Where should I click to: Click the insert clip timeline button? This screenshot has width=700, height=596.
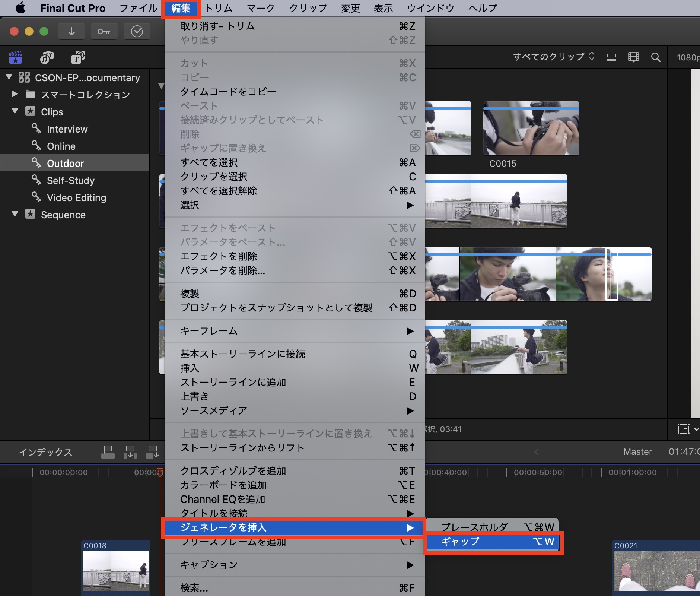(130, 452)
